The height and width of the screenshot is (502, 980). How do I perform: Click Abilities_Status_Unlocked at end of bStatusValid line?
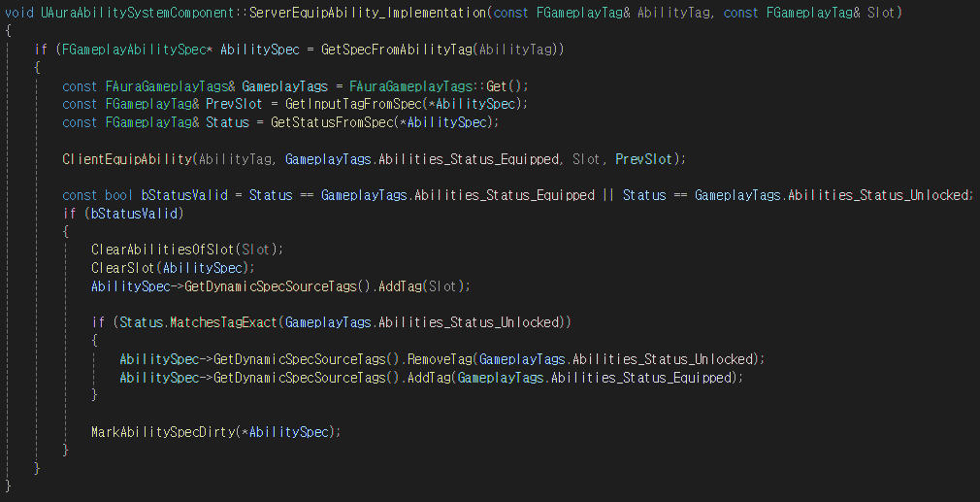click(x=877, y=196)
